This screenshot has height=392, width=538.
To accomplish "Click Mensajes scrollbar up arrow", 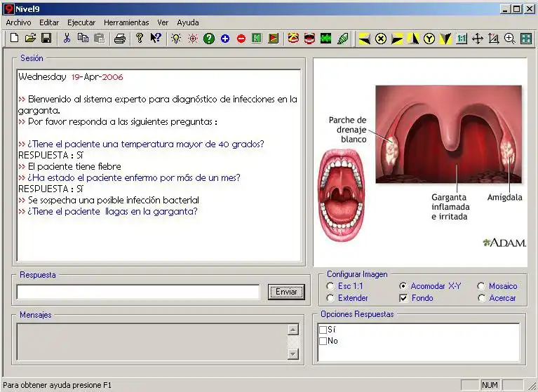I will pos(293,330).
